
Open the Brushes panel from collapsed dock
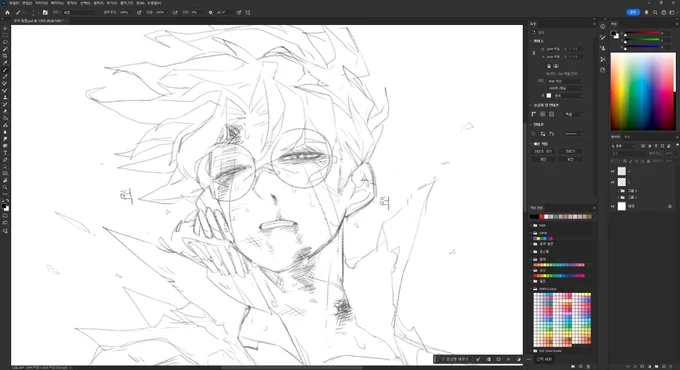(603, 38)
